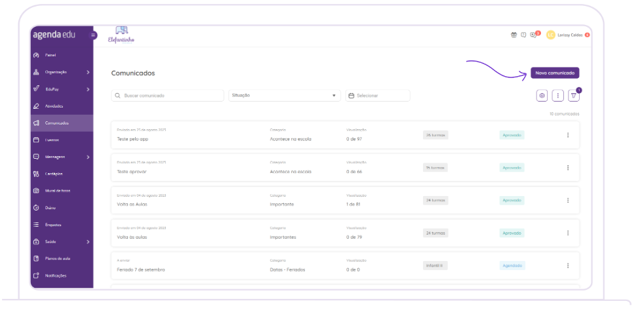This screenshot has height=316, width=644.
Task: Open the Feriado 7 de setembro comunicado
Action: (x=141, y=269)
